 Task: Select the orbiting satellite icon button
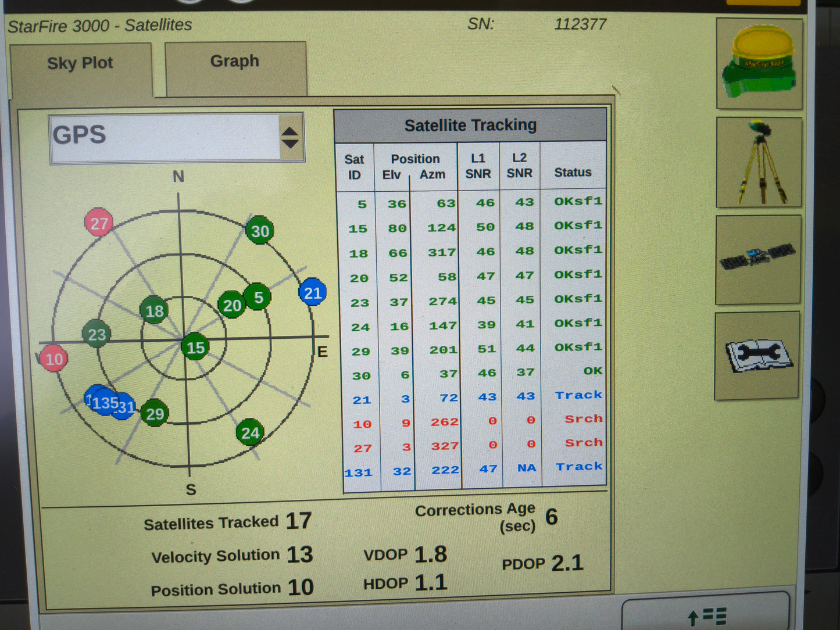(759, 259)
